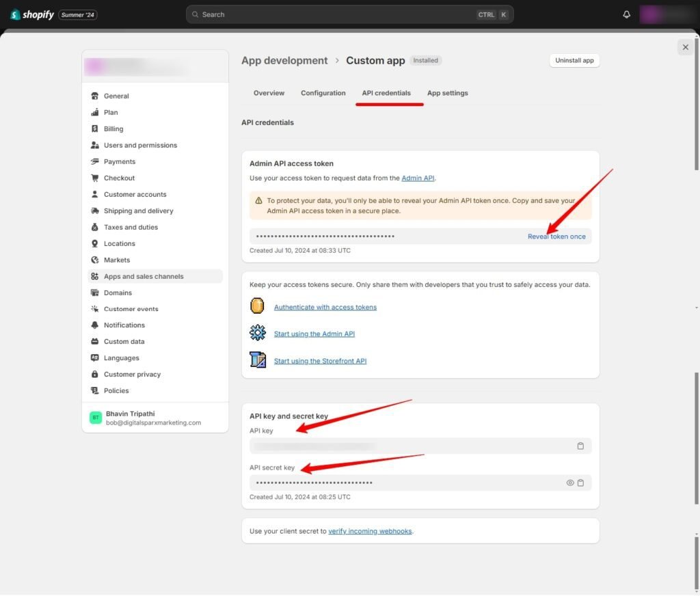Click the Customer privacy lock icon

pos(94,375)
